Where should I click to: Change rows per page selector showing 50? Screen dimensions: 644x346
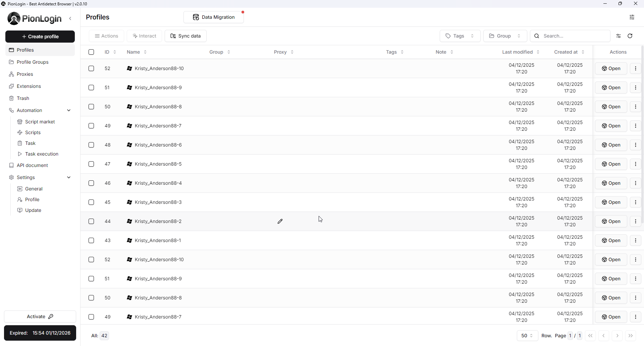527,336
